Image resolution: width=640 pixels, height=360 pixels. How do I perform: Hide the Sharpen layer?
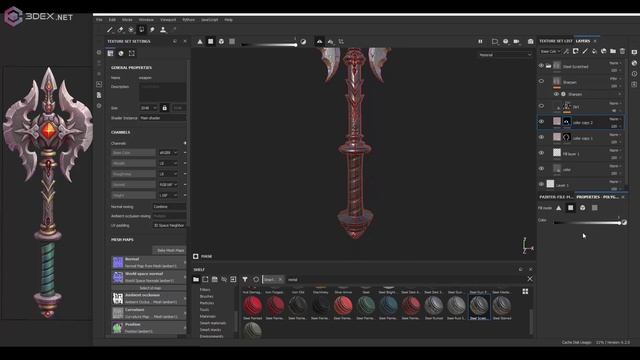pos(541,81)
